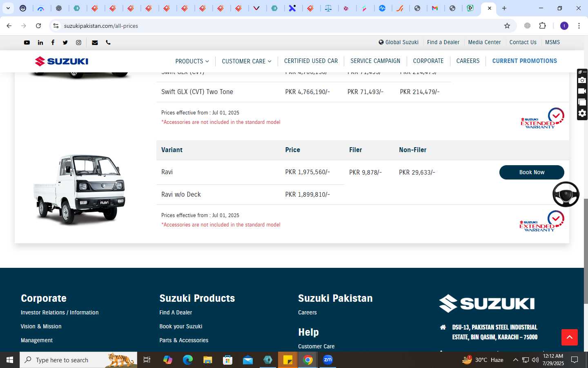Open Media Center link
This screenshot has width=588, height=368.
pos(484,42)
